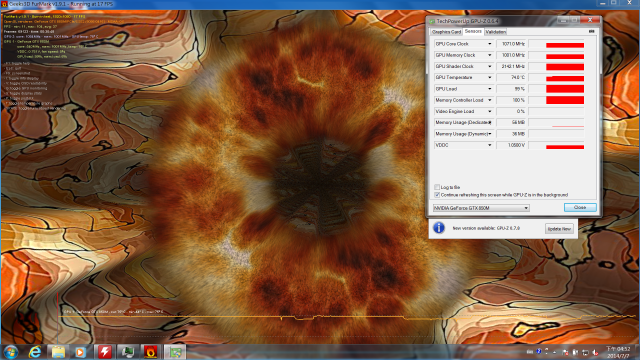Image resolution: width=640 pixels, height=360 pixels.
Task: Click the Close button in GPU-Z
Action: pyautogui.click(x=580, y=207)
